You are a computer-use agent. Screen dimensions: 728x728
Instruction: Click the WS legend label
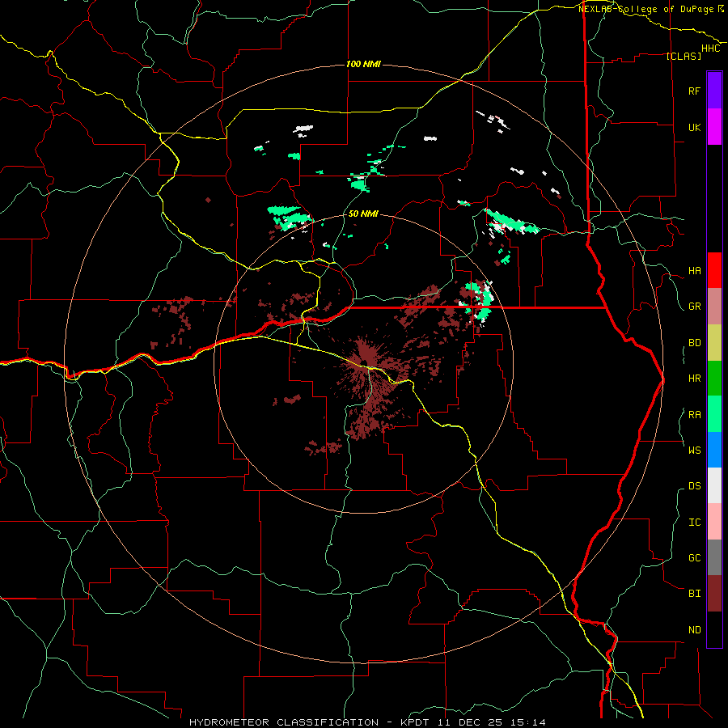[x=694, y=450]
